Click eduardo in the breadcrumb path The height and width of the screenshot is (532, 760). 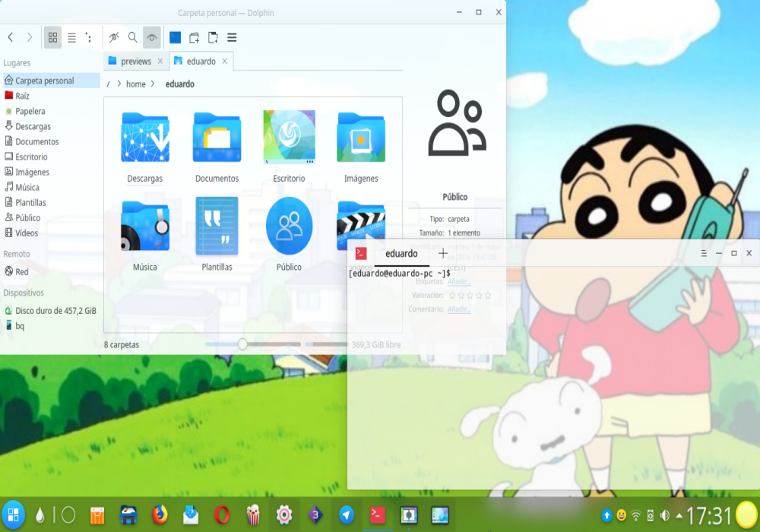(x=180, y=84)
